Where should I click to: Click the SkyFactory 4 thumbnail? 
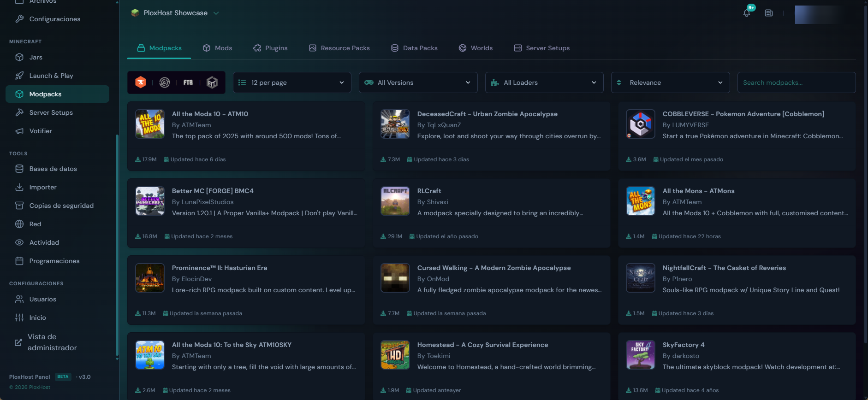click(641, 355)
